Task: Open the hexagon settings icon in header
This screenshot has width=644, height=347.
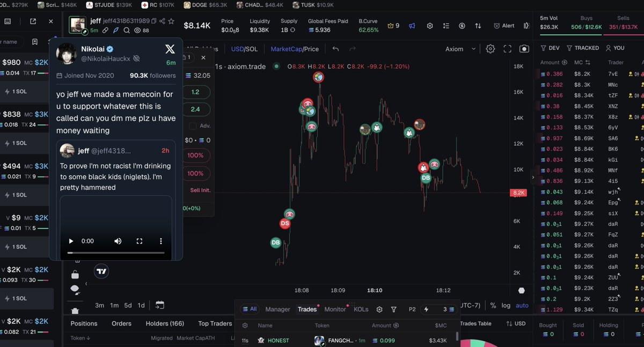Action: point(429,26)
